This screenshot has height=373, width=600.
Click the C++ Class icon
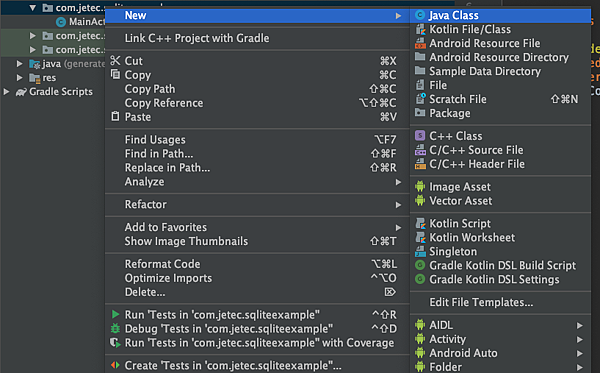420,136
